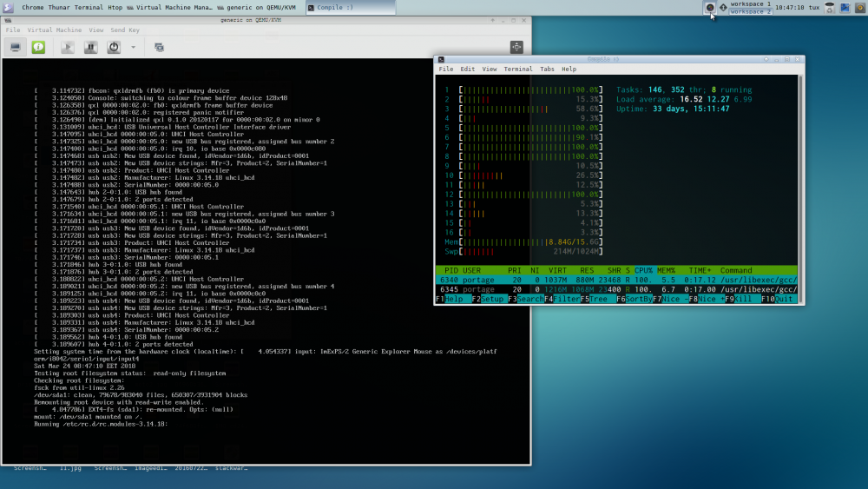The width and height of the screenshot is (868, 489).
Task: Open the trash icon in the panel
Action: pos(829,7)
